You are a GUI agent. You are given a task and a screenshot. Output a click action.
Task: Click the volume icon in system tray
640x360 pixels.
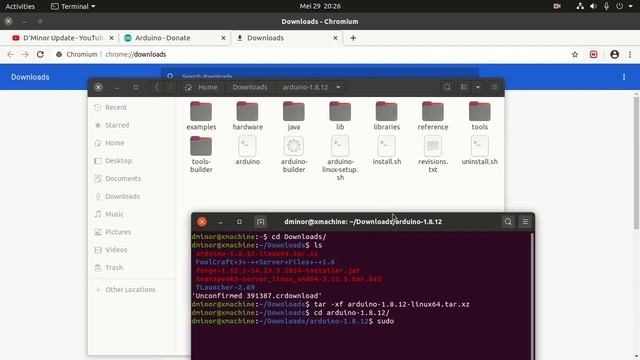coord(593,6)
